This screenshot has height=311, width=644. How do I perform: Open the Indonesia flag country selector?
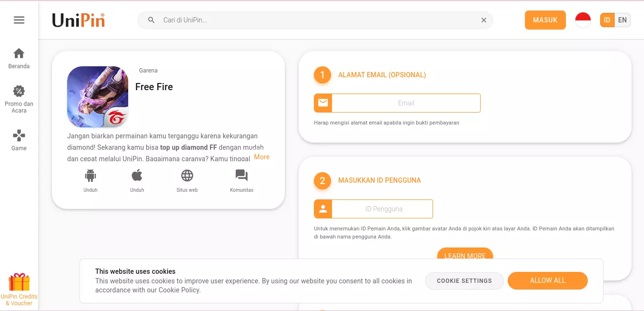(x=583, y=20)
